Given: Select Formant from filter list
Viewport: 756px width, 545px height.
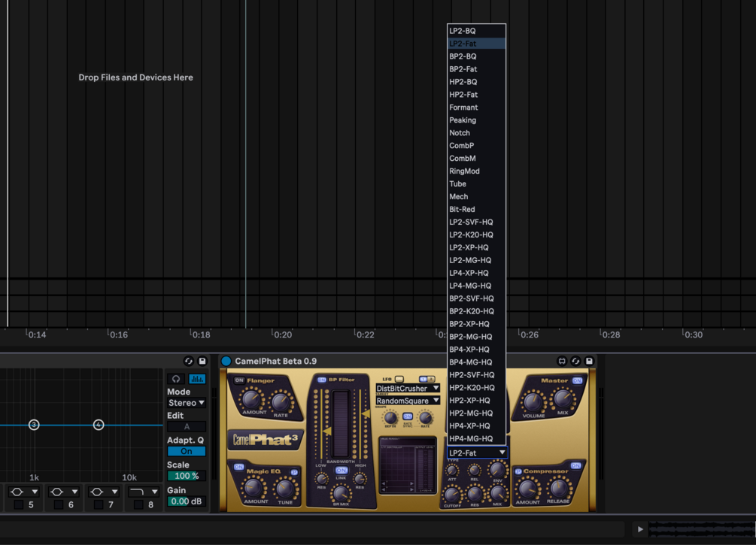Looking at the screenshot, I should tap(476, 107).
